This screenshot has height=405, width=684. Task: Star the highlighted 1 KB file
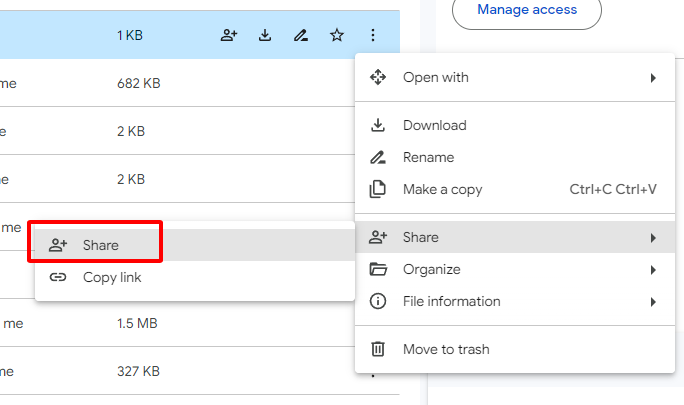(337, 35)
